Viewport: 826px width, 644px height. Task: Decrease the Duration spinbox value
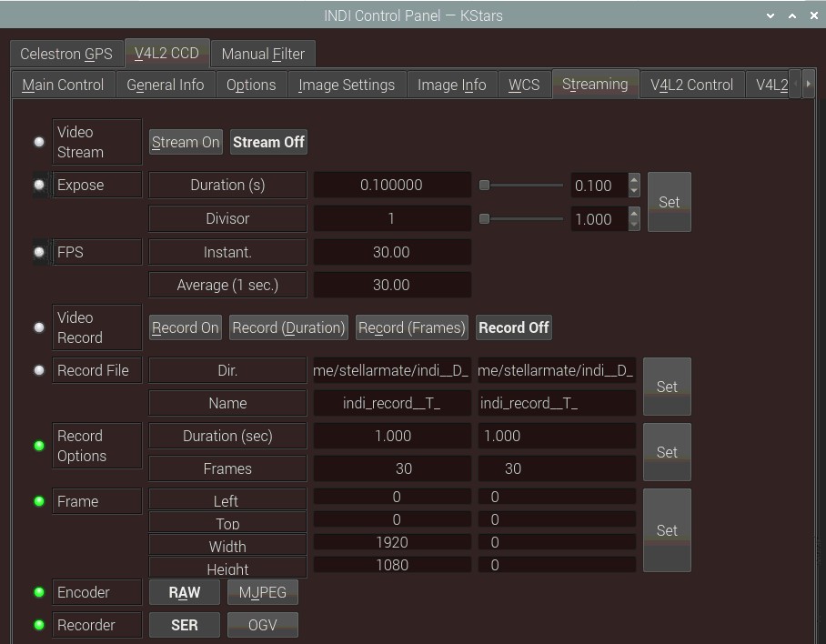coord(634,191)
